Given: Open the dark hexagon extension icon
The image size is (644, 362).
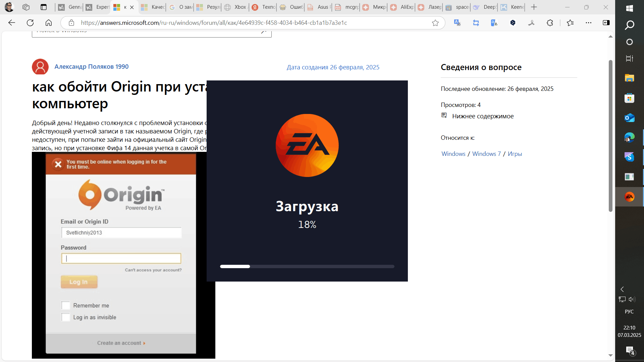Looking at the screenshot, I should 513,23.
